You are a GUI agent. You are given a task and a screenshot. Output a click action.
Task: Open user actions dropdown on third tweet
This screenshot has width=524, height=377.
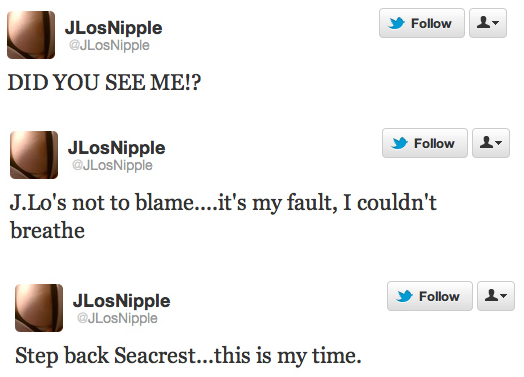pyautogui.click(x=496, y=296)
